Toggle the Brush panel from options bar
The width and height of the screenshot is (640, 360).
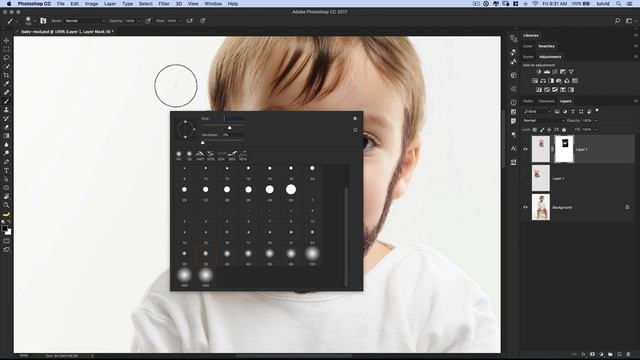[x=43, y=21]
